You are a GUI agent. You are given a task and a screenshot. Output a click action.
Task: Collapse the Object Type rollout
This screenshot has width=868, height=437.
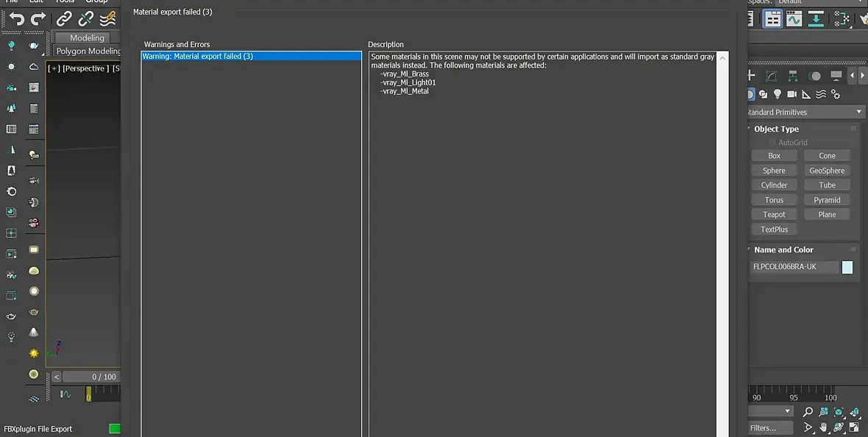pyautogui.click(x=775, y=129)
